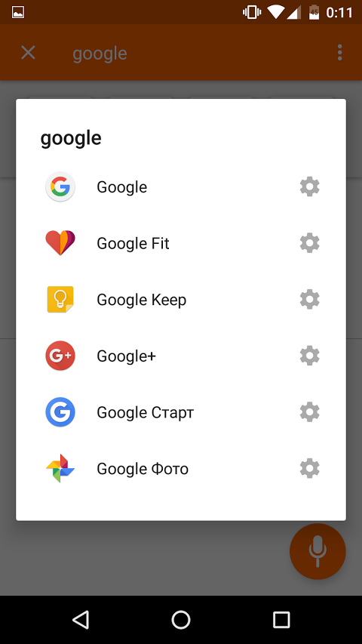Open settings gear for Google Старт
Screen dimensions: 362x644
click(309, 412)
